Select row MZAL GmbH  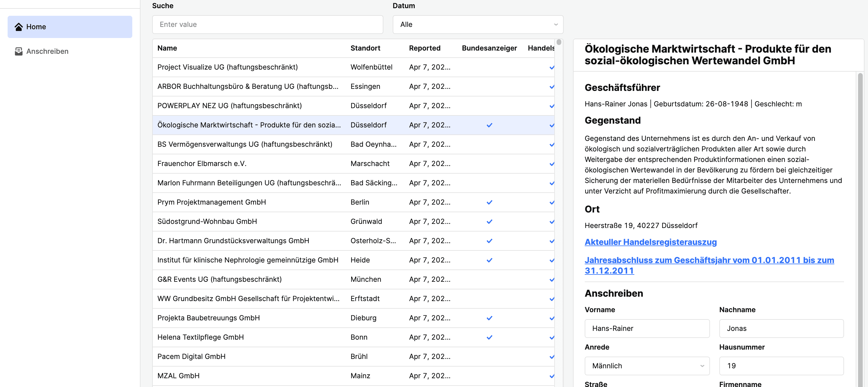coord(354,376)
